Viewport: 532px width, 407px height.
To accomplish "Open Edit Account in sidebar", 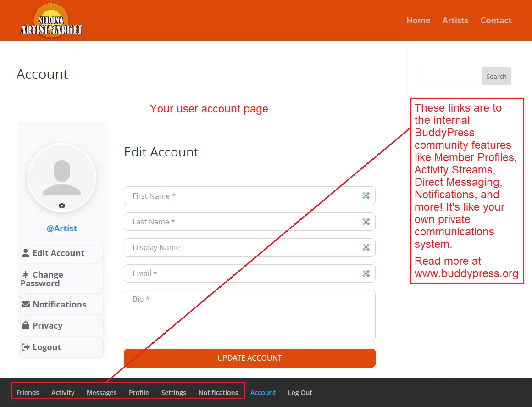I will pos(58,253).
